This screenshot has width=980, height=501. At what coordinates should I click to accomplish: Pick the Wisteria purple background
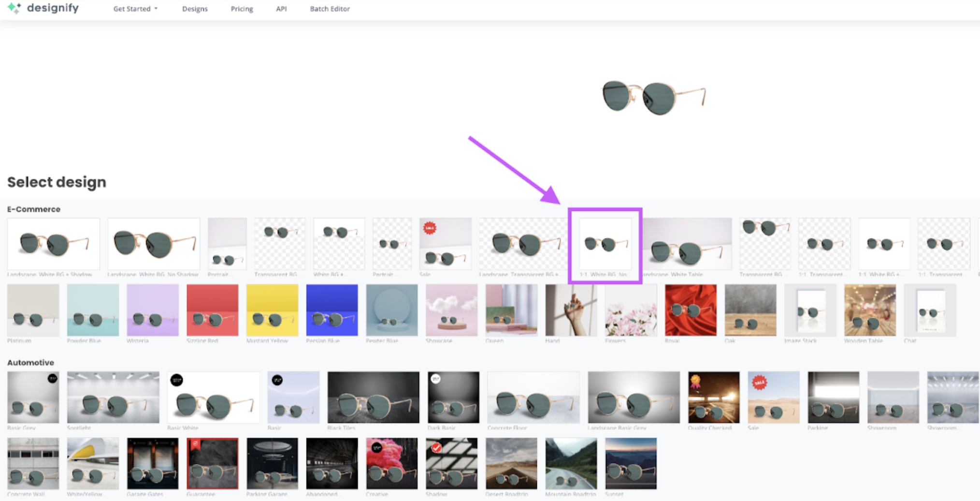tap(152, 311)
